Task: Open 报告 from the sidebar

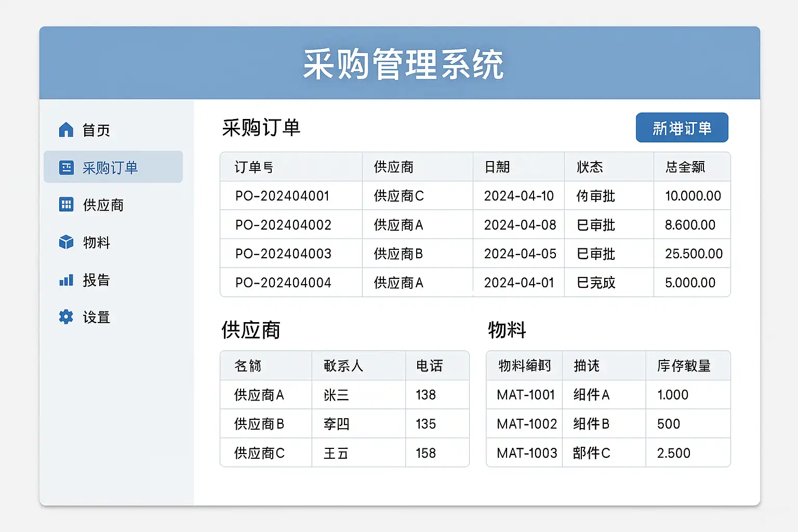Action: click(x=97, y=281)
